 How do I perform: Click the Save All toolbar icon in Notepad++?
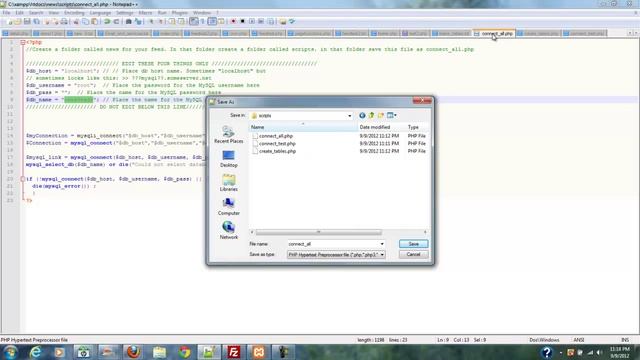point(36,21)
